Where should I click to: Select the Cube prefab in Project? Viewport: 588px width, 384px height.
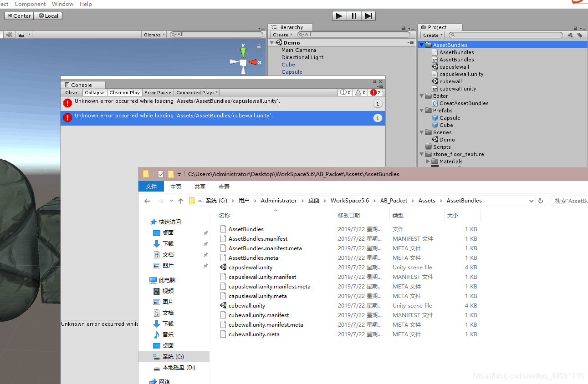click(442, 125)
